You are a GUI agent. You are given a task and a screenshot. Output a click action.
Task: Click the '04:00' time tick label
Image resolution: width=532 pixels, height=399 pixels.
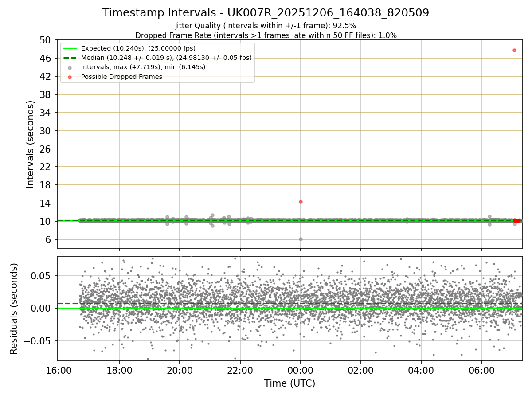pos(421,370)
